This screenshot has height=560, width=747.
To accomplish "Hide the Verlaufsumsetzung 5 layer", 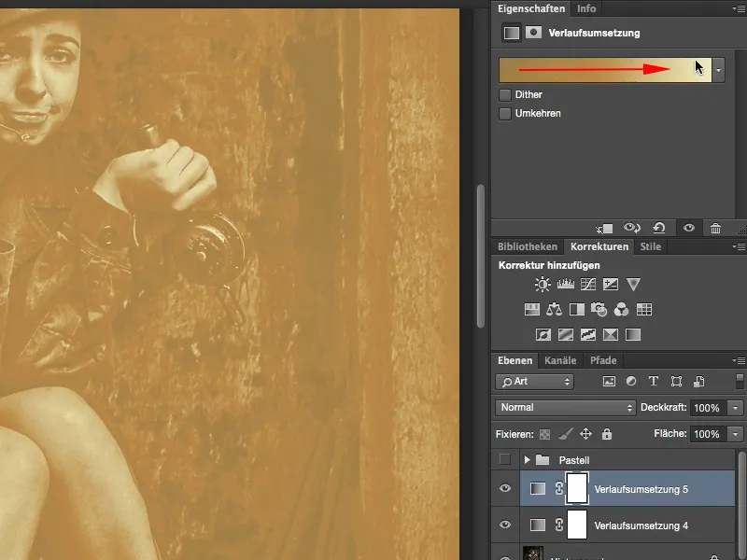I will click(x=505, y=488).
